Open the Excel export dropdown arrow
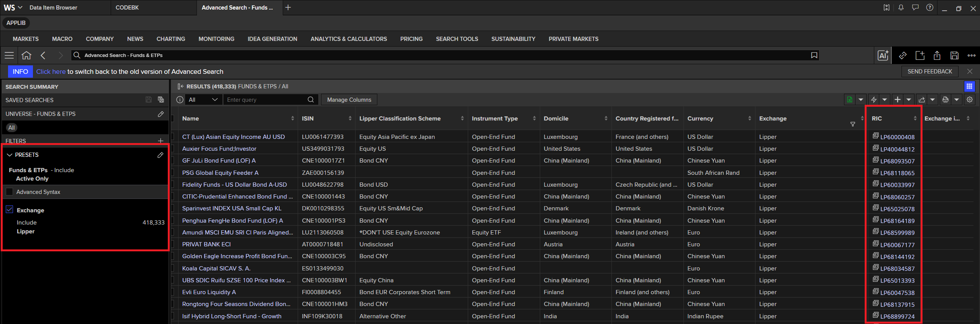 861,100
